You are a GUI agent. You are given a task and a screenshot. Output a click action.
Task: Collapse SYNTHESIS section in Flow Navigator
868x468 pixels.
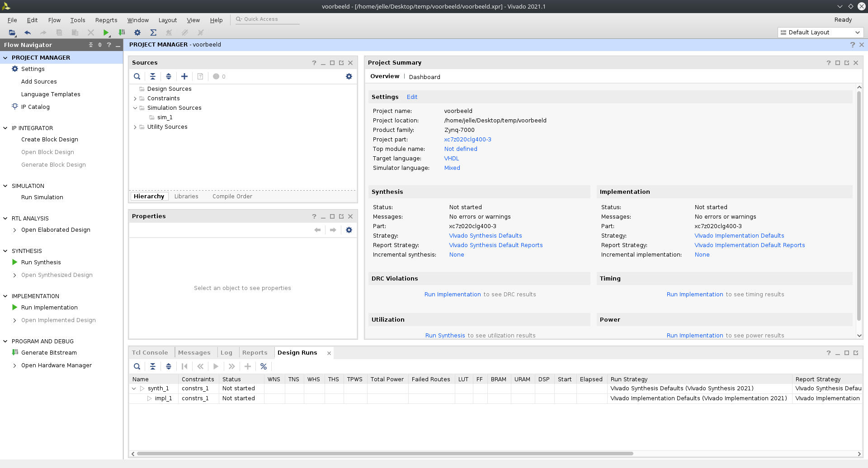(5, 251)
